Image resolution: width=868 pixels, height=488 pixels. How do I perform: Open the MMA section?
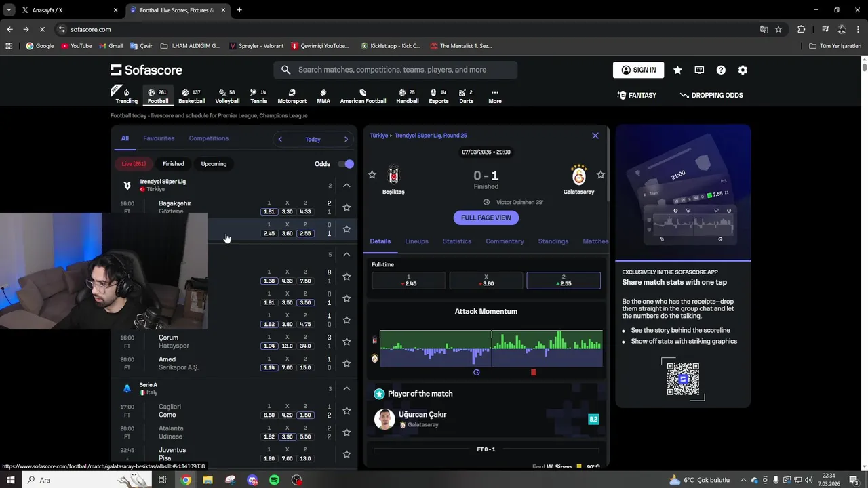323,96
